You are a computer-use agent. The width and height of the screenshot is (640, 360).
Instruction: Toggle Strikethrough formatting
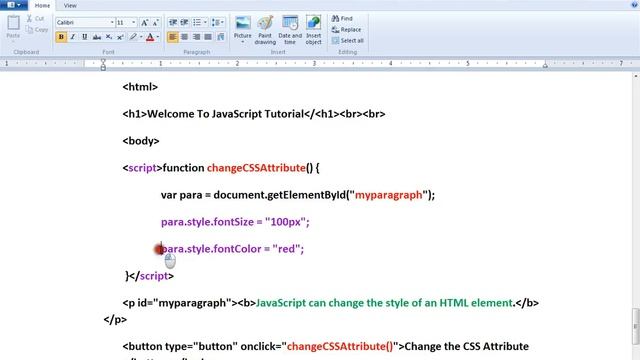[x=97, y=37]
